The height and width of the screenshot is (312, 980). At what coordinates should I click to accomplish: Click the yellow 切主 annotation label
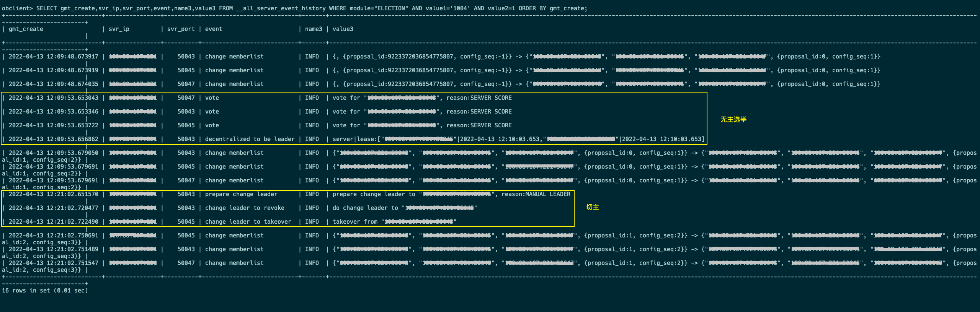tap(593, 207)
